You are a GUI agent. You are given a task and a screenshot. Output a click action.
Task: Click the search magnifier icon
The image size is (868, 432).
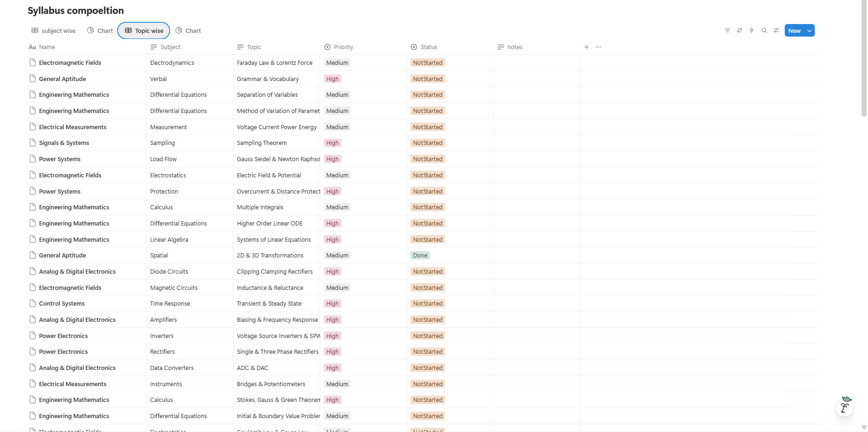coord(764,31)
